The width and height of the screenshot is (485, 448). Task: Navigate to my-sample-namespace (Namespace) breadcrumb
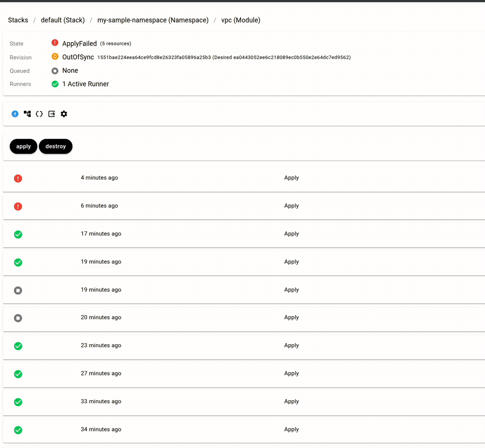(153, 20)
